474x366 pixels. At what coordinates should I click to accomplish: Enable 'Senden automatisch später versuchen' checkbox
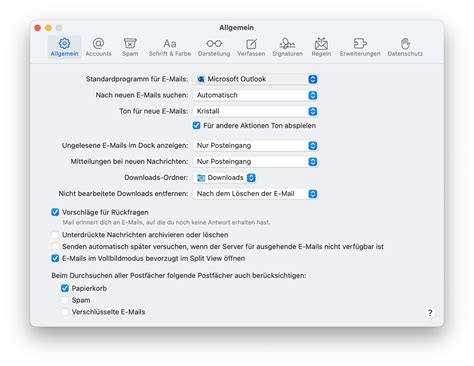pos(55,247)
